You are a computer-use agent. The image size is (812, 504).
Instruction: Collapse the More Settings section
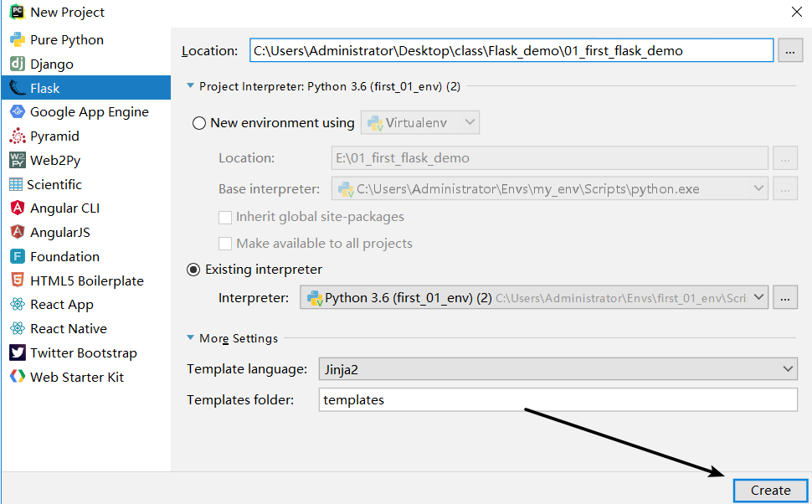(191, 338)
